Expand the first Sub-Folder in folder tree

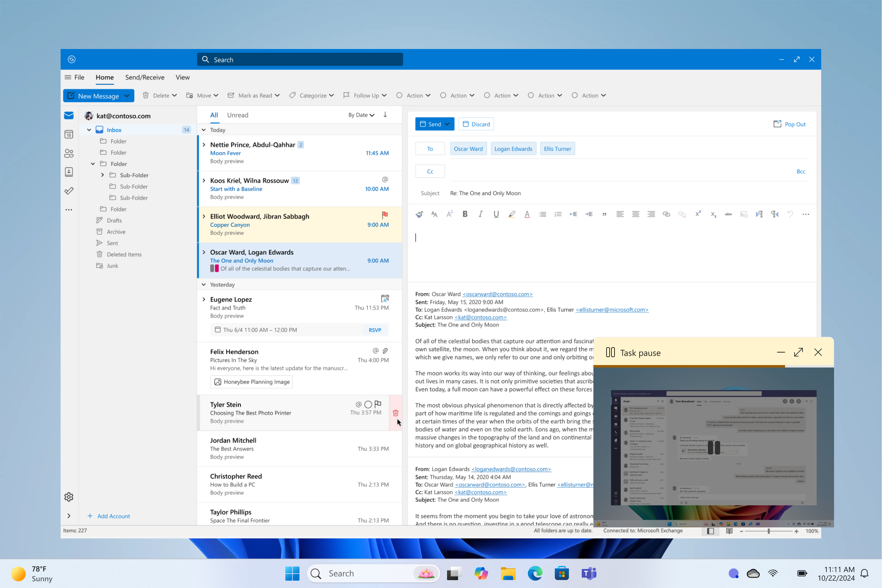[x=103, y=177]
